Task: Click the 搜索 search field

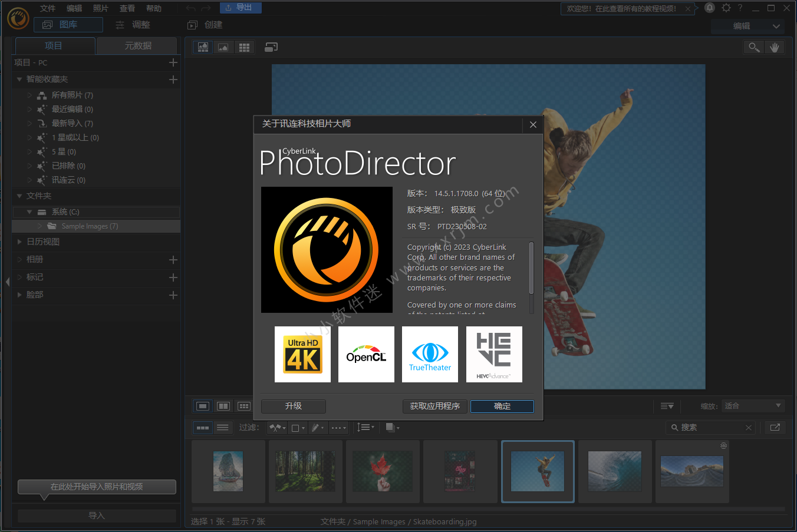Action: click(712, 428)
